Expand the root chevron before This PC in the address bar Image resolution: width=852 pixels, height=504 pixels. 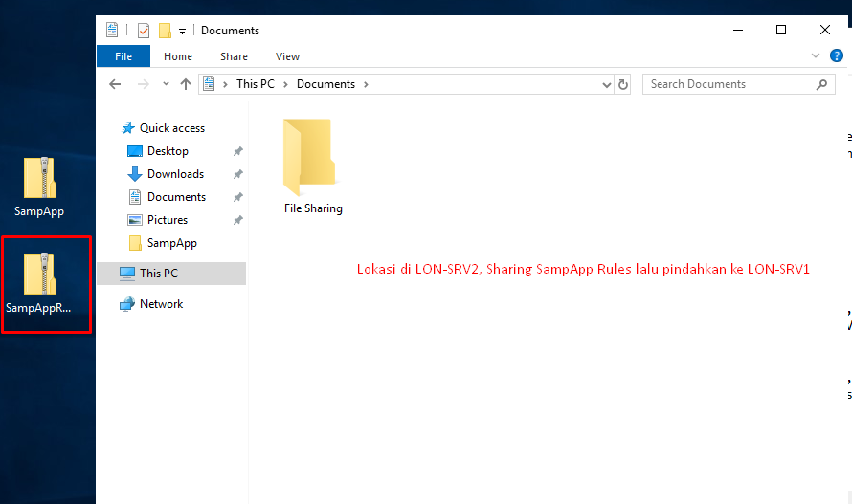click(x=225, y=85)
